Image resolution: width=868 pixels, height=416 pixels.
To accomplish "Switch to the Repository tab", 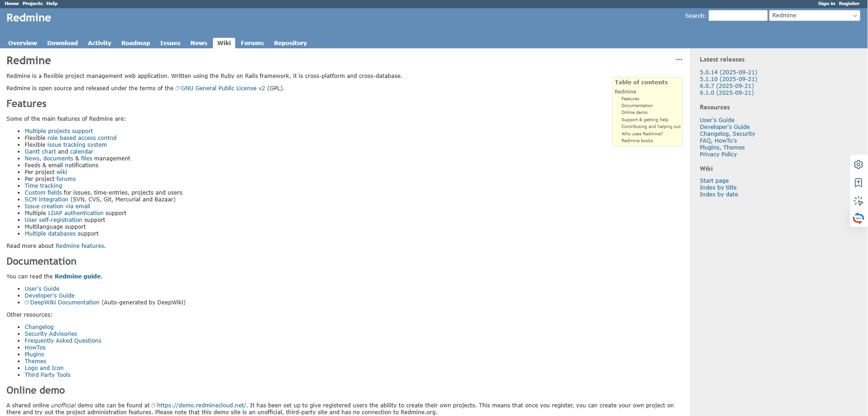I will point(290,43).
